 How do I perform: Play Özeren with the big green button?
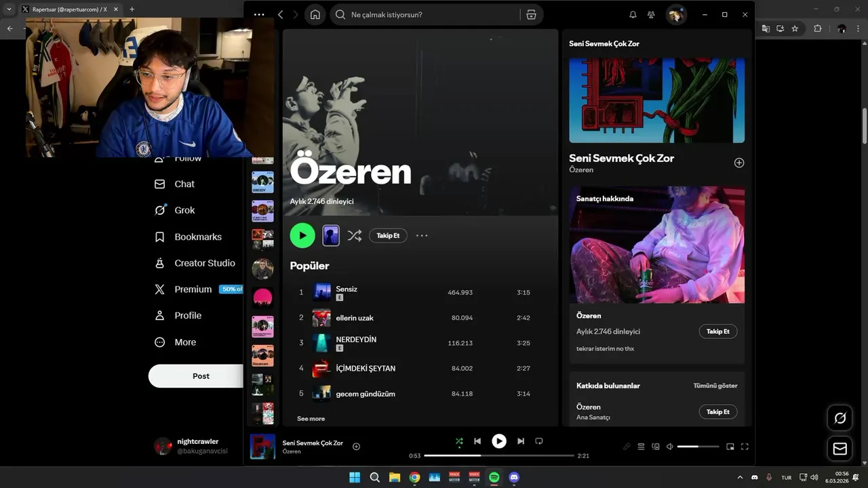pos(302,236)
